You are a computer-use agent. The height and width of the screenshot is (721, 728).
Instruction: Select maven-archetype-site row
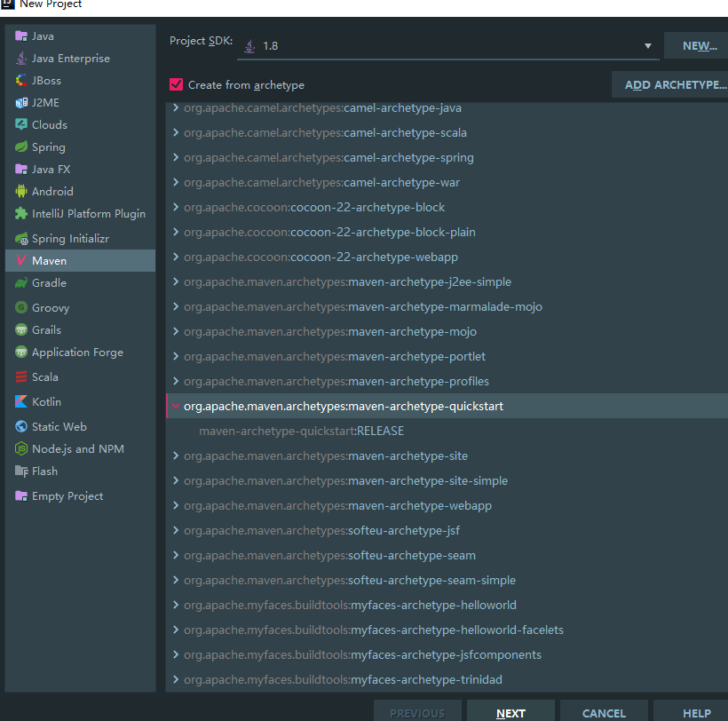tap(447, 456)
